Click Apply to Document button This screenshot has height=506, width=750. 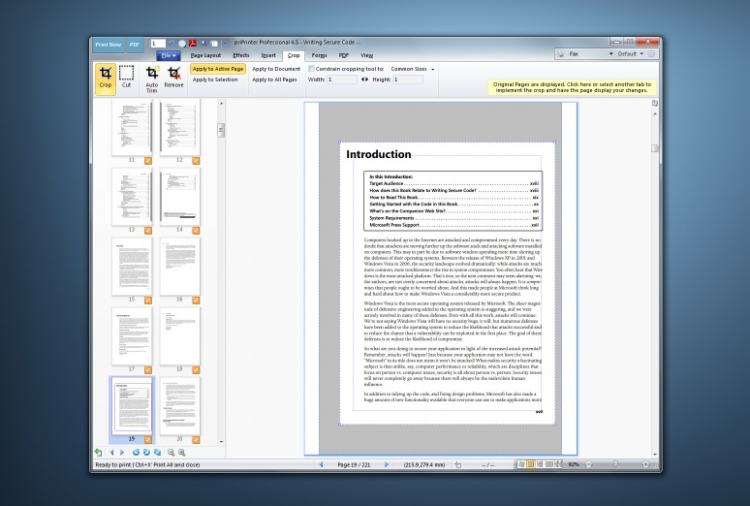[x=276, y=68]
